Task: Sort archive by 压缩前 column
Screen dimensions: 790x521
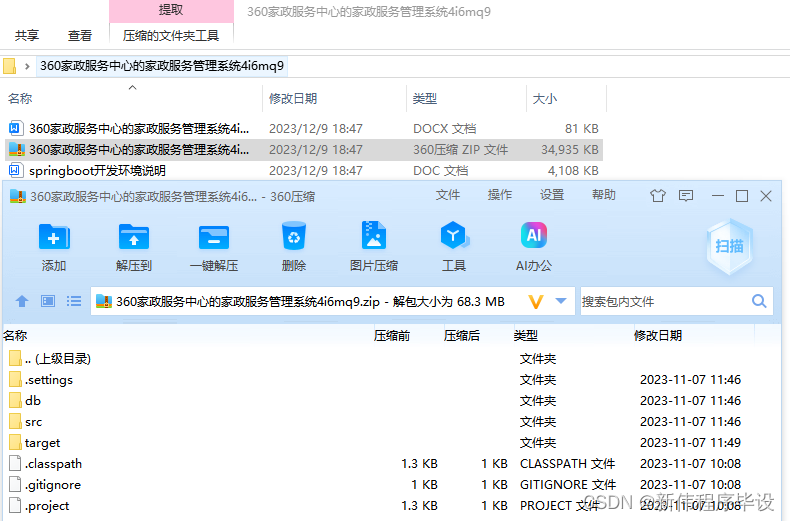Action: tap(391, 336)
